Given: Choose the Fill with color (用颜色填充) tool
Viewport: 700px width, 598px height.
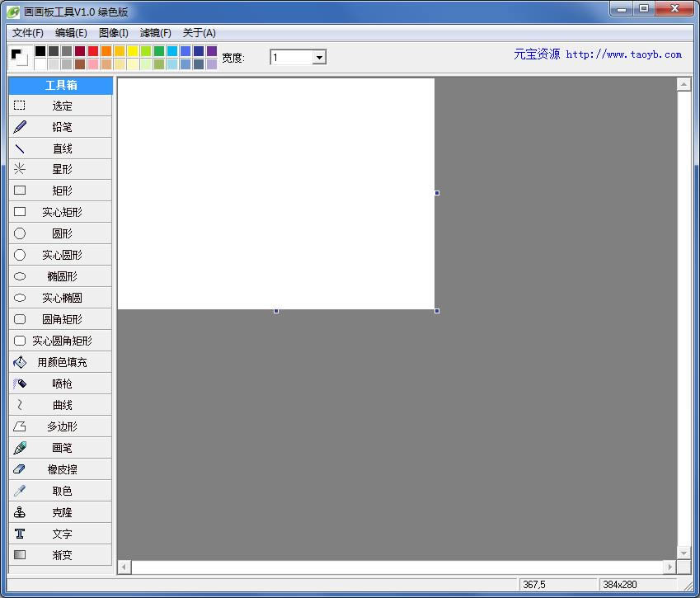Looking at the screenshot, I should tap(61, 362).
